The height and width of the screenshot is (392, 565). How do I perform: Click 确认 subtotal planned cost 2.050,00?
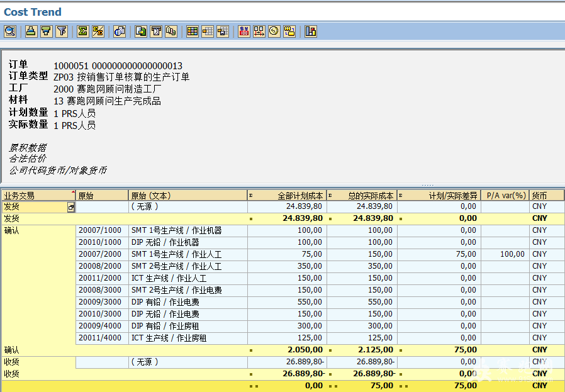click(305, 349)
